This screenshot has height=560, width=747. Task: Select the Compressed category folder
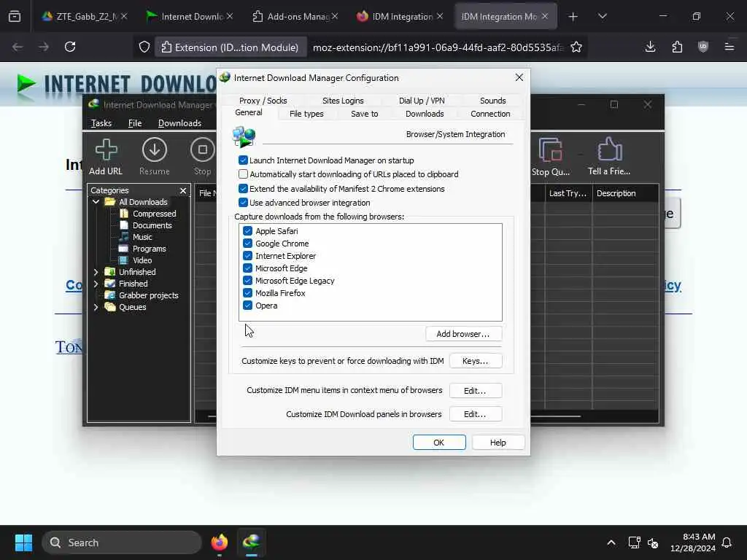(x=154, y=214)
